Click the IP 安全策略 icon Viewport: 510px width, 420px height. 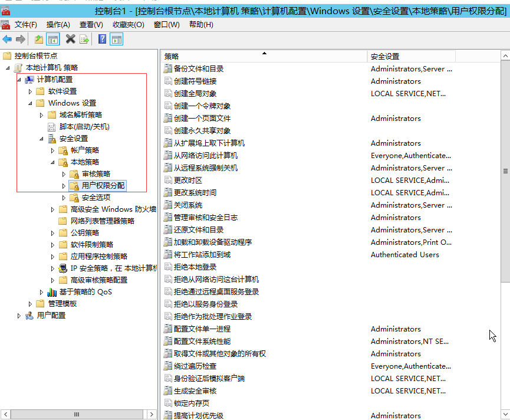tap(62, 268)
